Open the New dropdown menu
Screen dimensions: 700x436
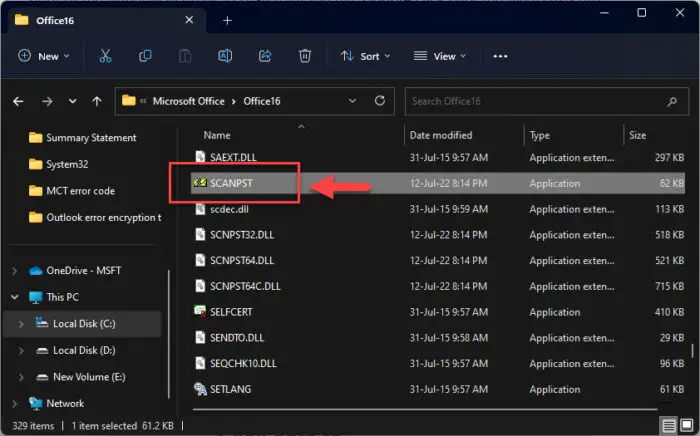tap(44, 56)
